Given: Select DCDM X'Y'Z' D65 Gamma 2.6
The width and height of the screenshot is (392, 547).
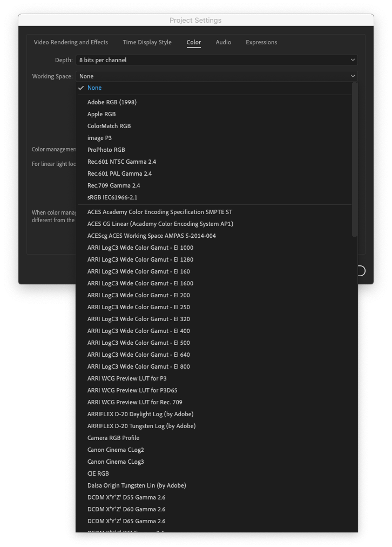Looking at the screenshot, I should (x=126, y=521).
